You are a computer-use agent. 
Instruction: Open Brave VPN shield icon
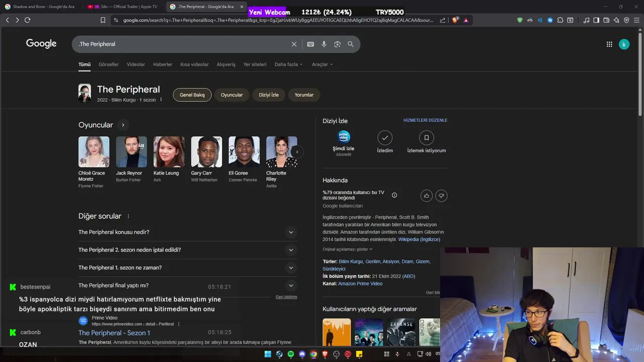pos(626,20)
